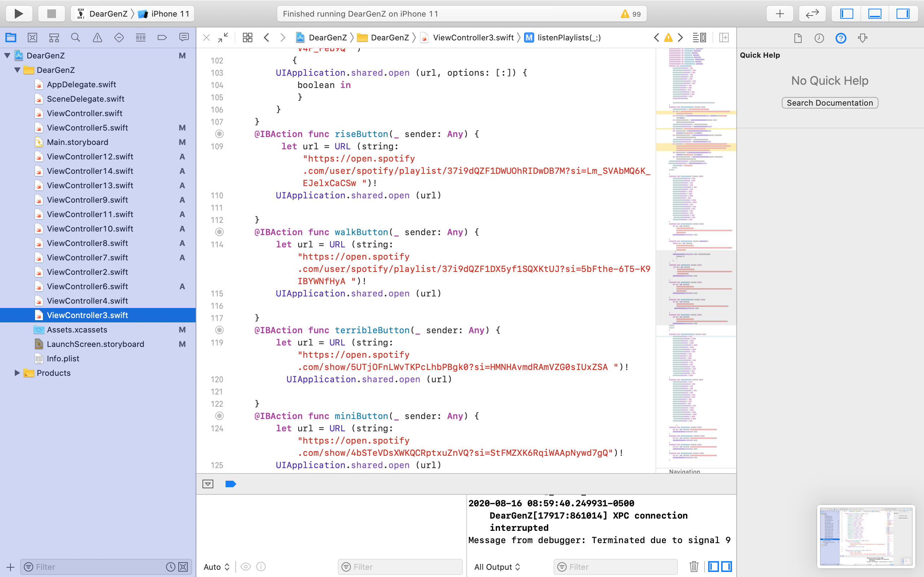Toggle the left Navigator panel visibility
Viewport: 924px width, 577px height.
click(846, 14)
